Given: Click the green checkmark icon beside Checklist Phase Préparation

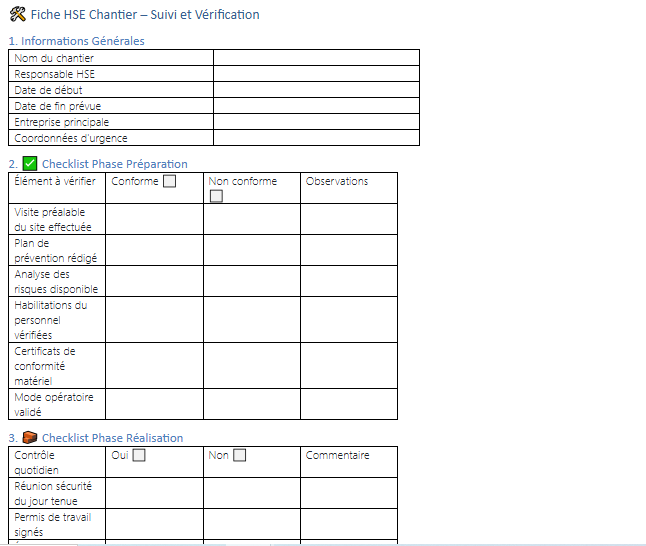Looking at the screenshot, I should [x=29, y=164].
